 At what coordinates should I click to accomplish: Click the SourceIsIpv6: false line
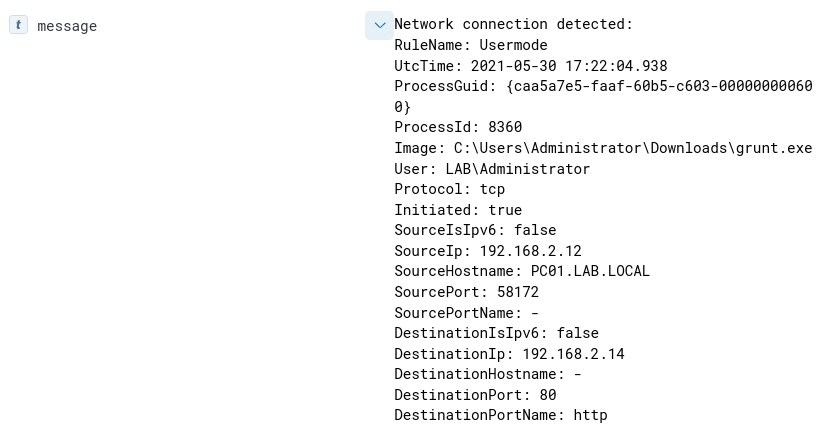(475, 230)
